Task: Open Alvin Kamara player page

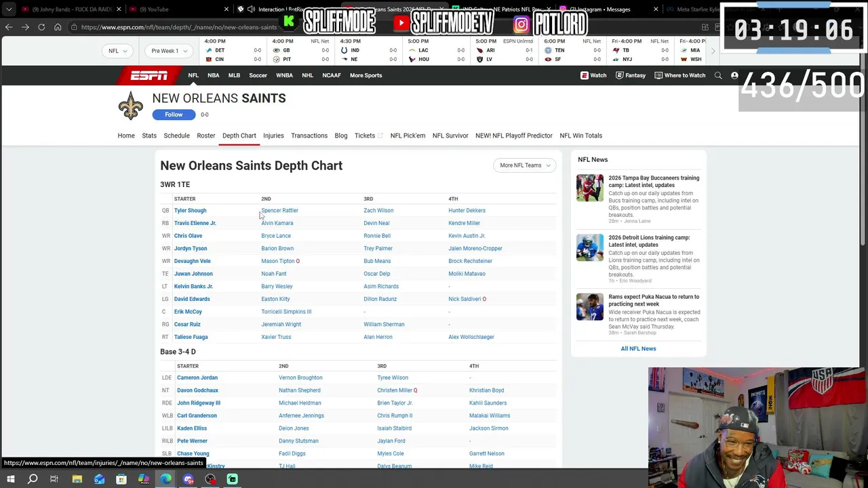Action: (277, 223)
